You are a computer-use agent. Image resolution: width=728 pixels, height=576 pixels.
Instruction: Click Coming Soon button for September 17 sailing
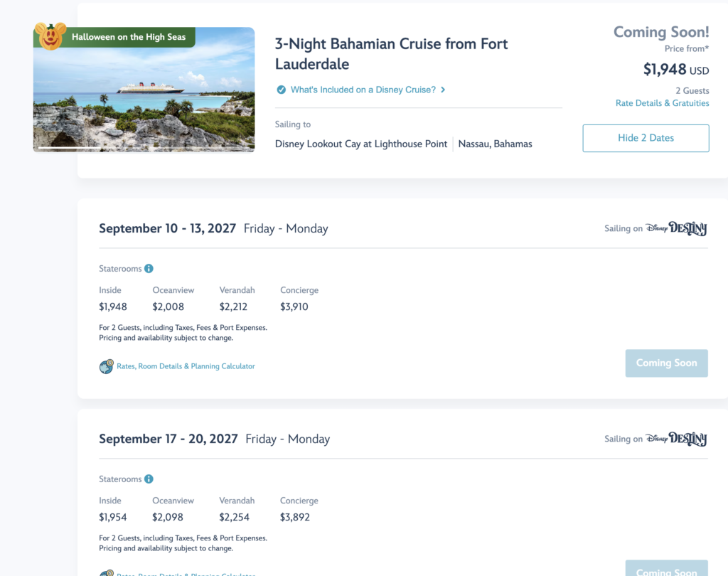click(666, 568)
